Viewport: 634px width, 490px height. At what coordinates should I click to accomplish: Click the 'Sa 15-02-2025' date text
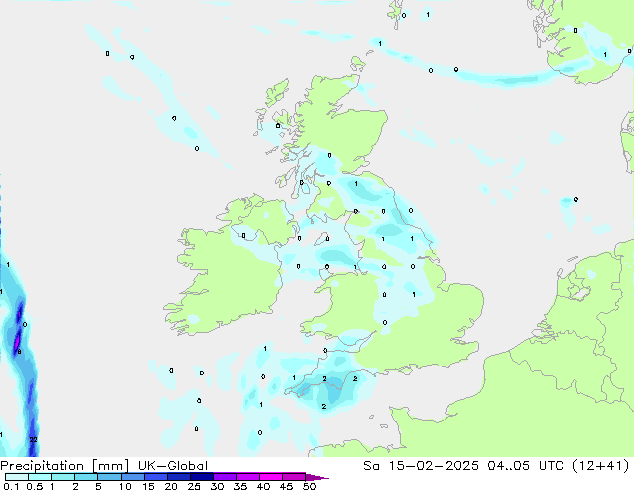tap(421, 466)
